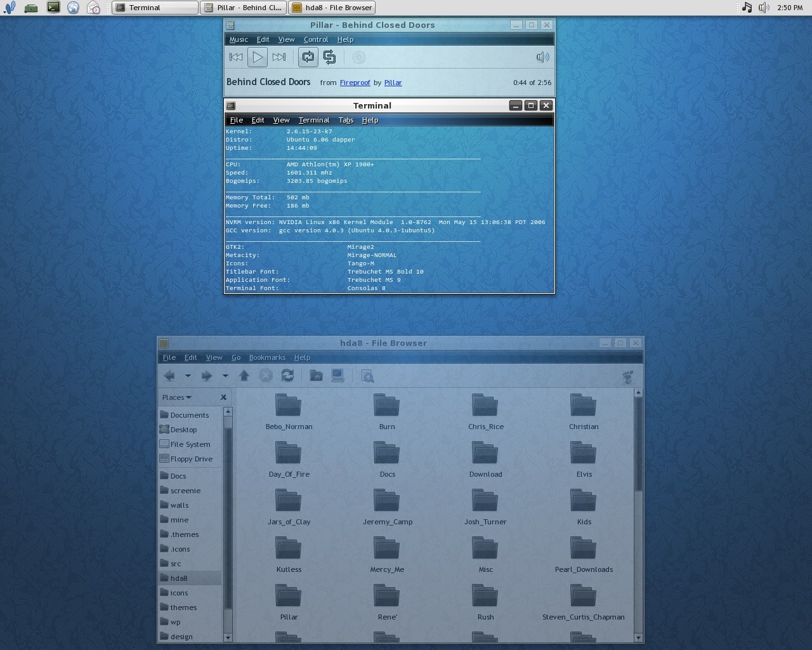Viewport: 812px width, 650px height.
Task: Select the Elvis folder
Action: click(x=584, y=460)
